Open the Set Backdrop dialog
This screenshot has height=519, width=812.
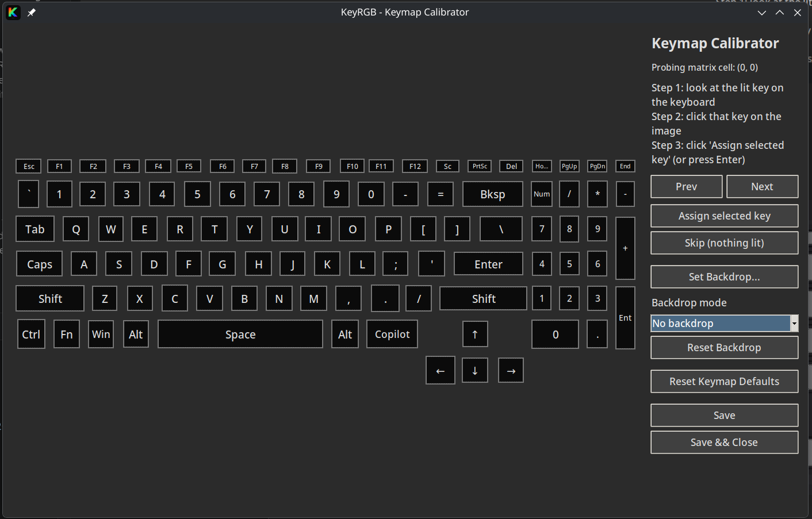coord(725,277)
